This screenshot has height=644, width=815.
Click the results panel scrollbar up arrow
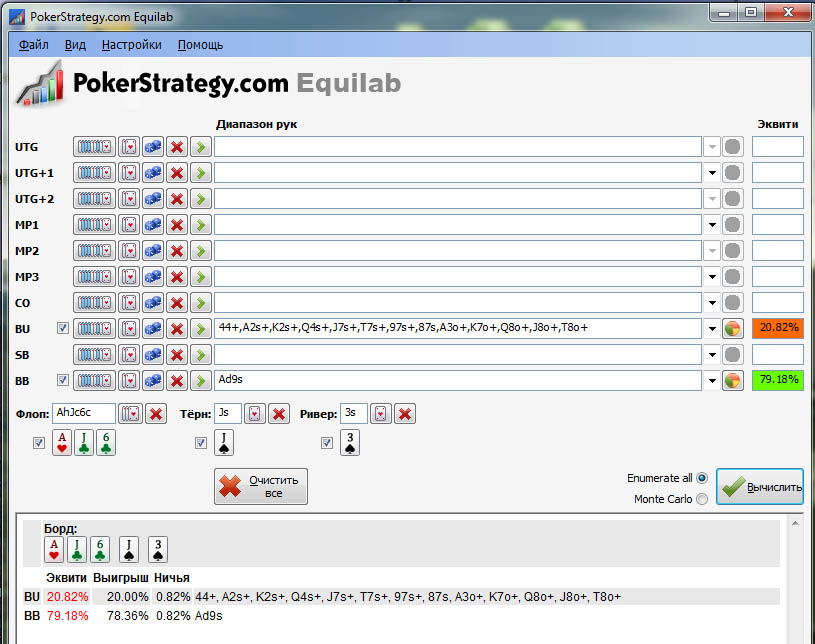[x=795, y=523]
